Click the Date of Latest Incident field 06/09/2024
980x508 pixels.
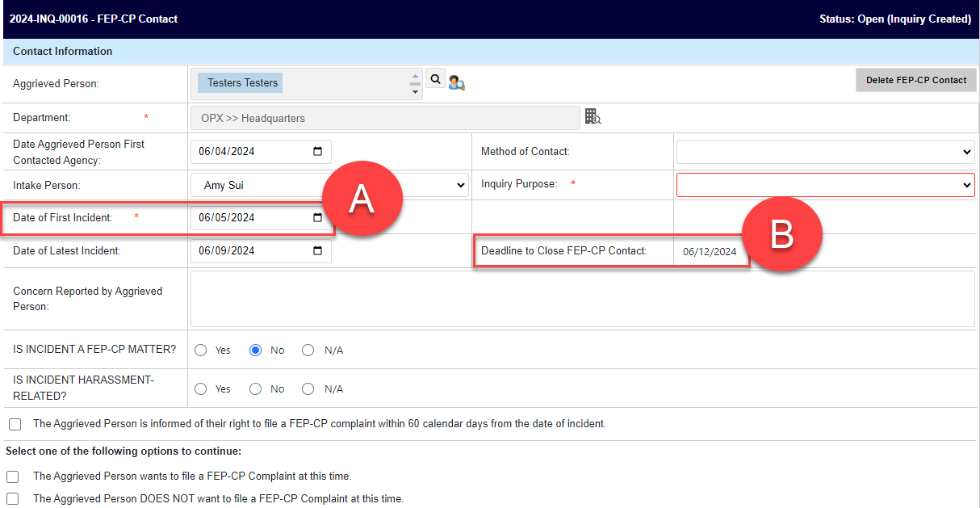261,250
